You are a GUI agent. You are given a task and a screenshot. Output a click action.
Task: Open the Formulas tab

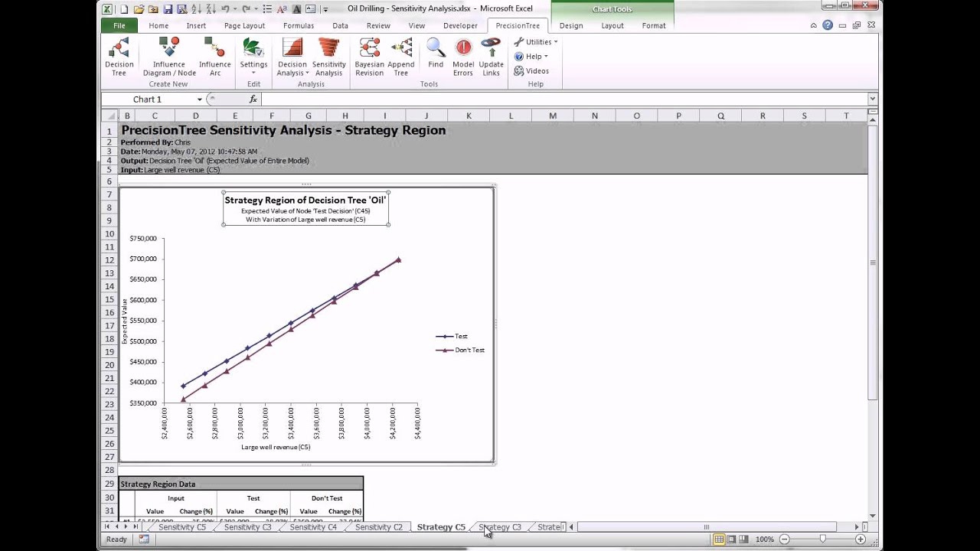299,25
